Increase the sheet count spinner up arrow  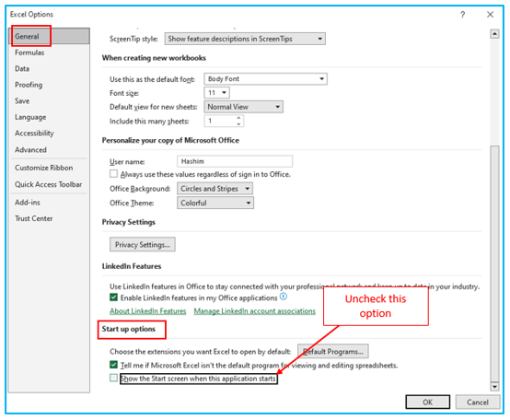click(238, 118)
